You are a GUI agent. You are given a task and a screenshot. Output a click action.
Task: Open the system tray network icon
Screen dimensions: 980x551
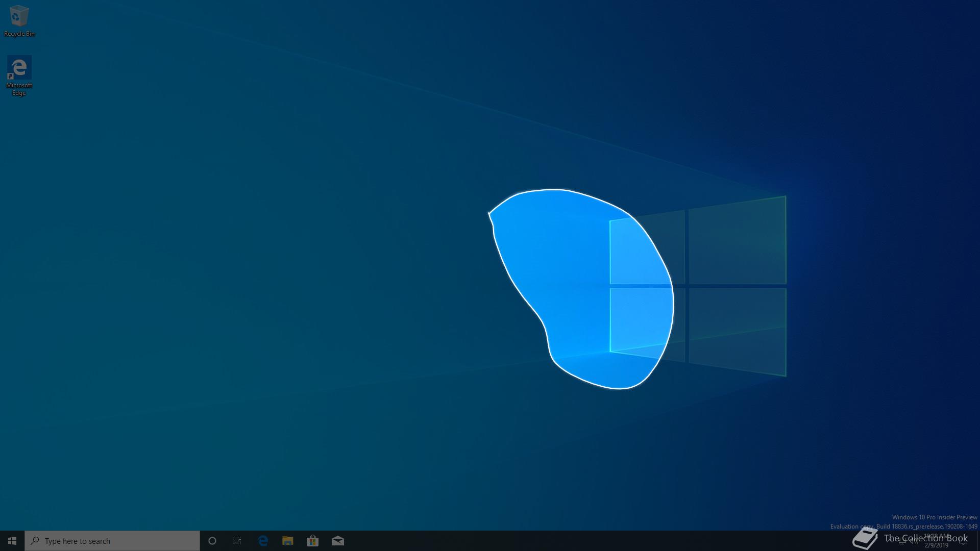coord(902,541)
